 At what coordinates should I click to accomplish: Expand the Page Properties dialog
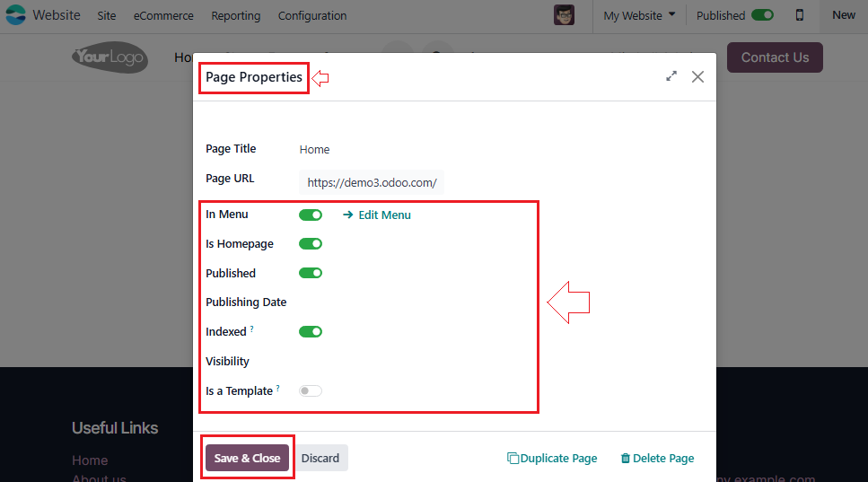(671, 76)
